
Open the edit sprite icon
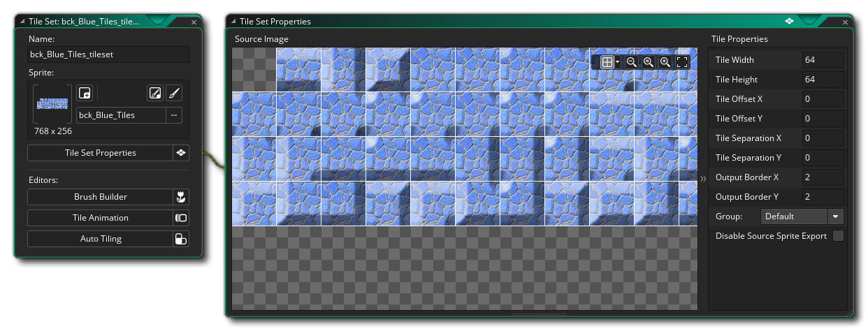(155, 94)
